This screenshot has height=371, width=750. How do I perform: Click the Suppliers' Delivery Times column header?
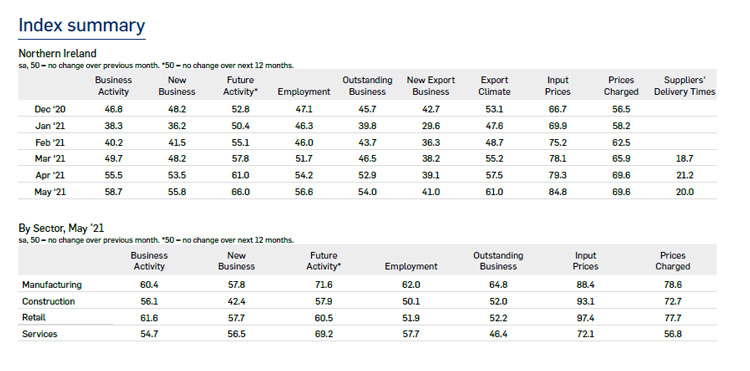tap(684, 86)
